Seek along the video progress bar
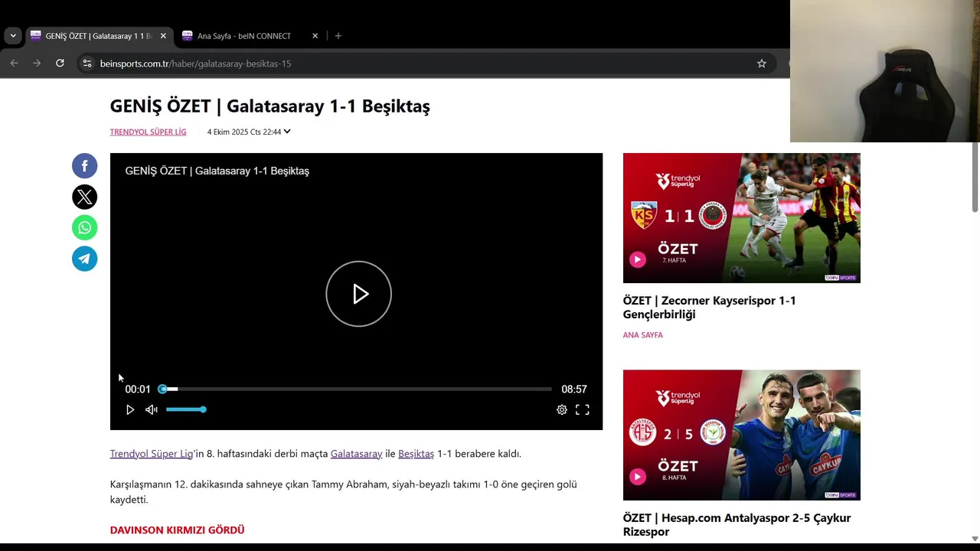This screenshot has height=551, width=980. [356, 389]
